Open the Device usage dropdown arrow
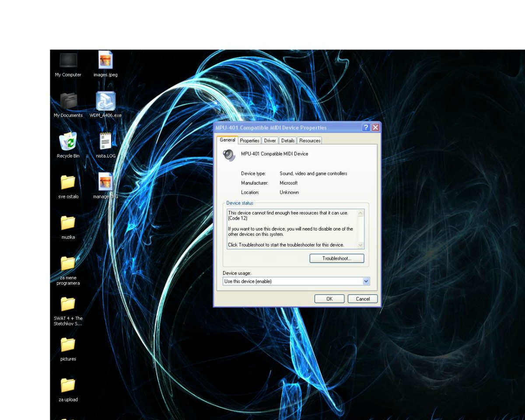Viewport: 525px width, 420px height. click(366, 281)
